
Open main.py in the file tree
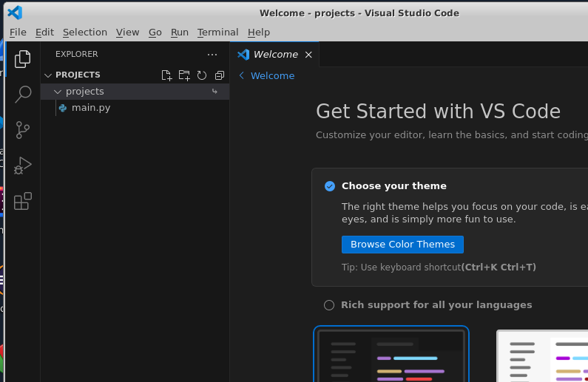[91, 108]
